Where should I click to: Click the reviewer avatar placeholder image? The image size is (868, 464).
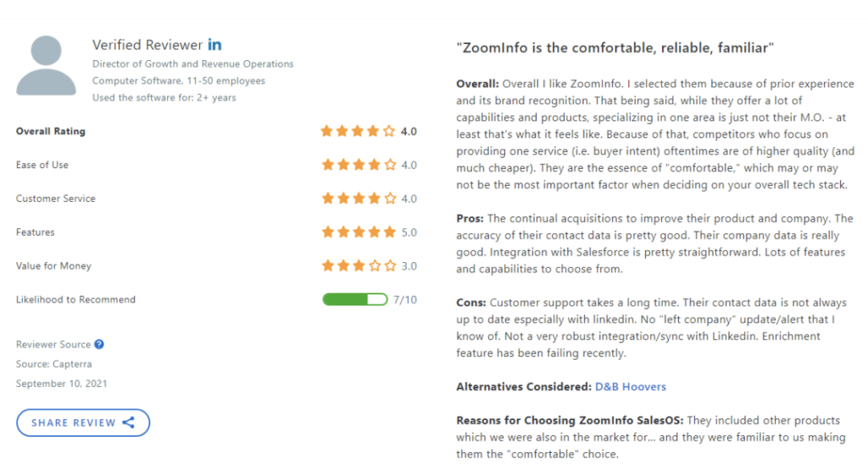46,65
